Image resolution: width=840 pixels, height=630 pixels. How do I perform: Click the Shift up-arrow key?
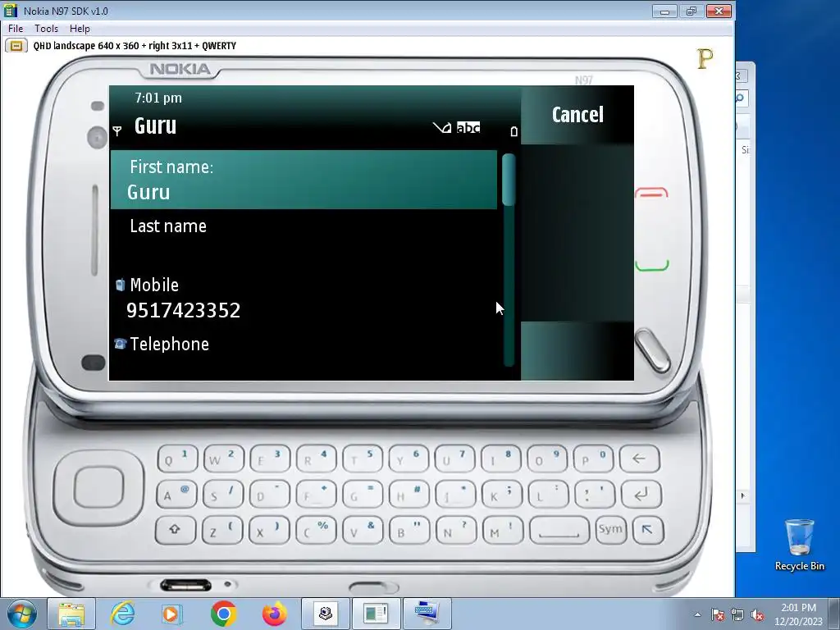click(x=176, y=531)
